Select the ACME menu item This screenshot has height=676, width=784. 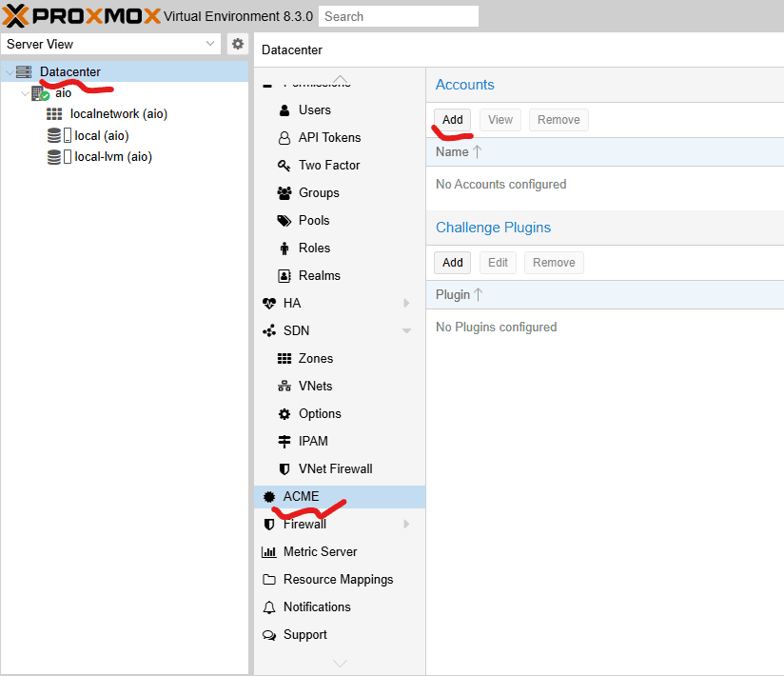tap(340, 496)
